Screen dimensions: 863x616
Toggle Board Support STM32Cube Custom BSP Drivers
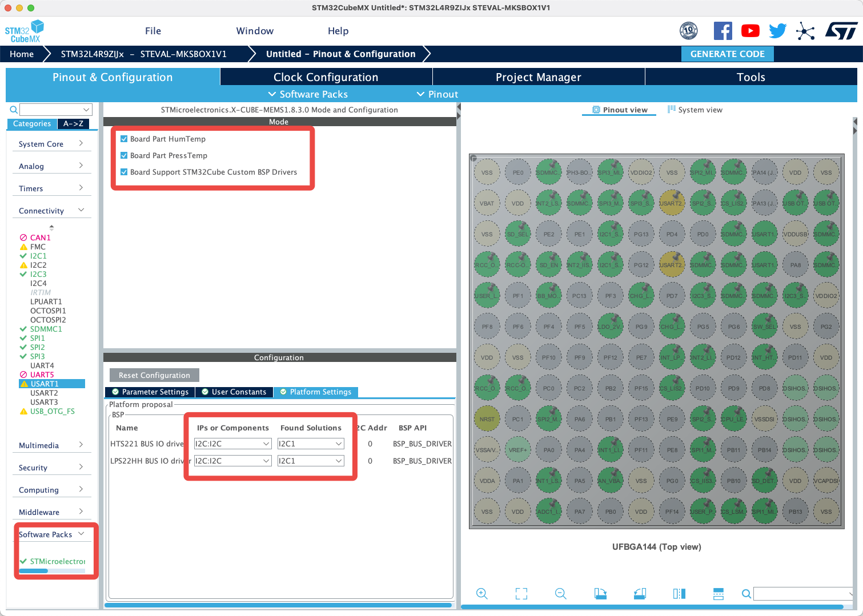124,172
